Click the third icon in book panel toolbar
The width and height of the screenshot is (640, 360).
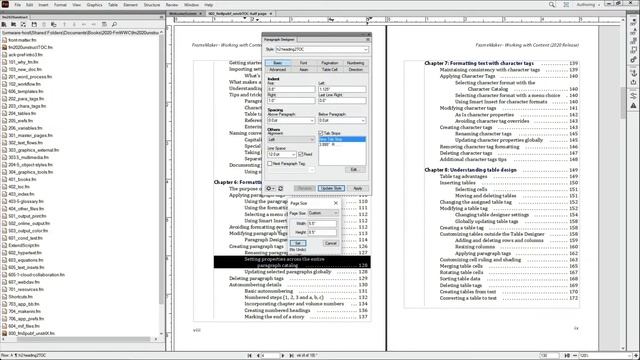(x=24, y=24)
